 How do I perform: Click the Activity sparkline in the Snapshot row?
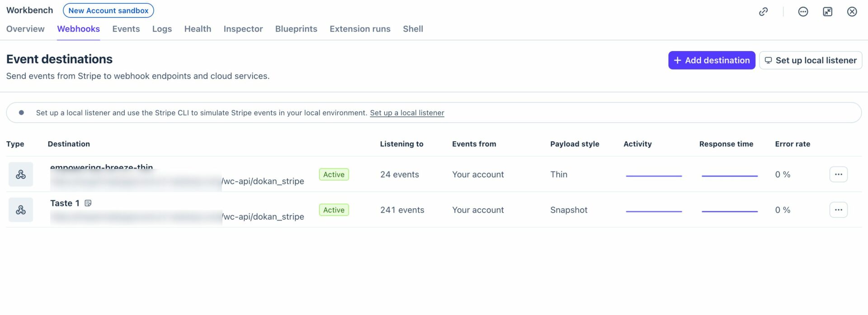[654, 211]
